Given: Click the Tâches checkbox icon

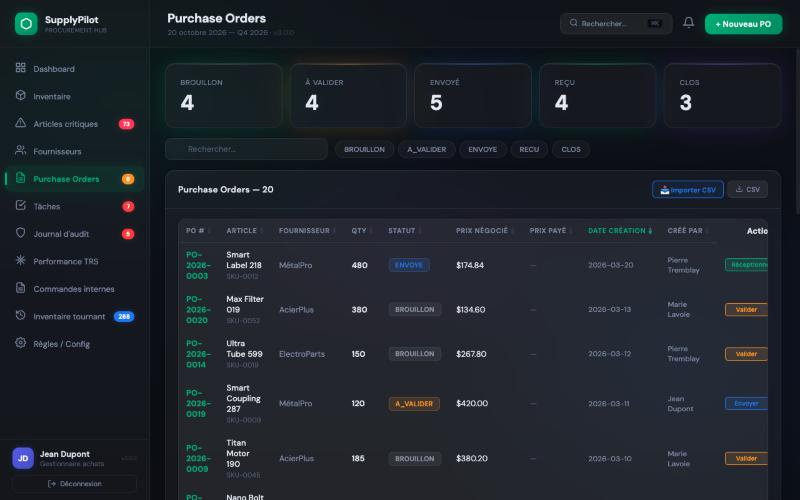Looking at the screenshot, I should pos(20,206).
